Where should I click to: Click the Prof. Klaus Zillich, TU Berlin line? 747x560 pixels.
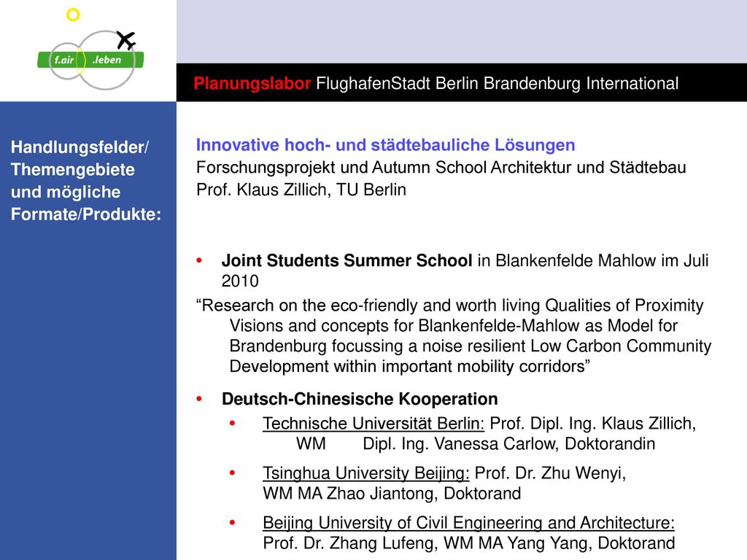click(301, 190)
